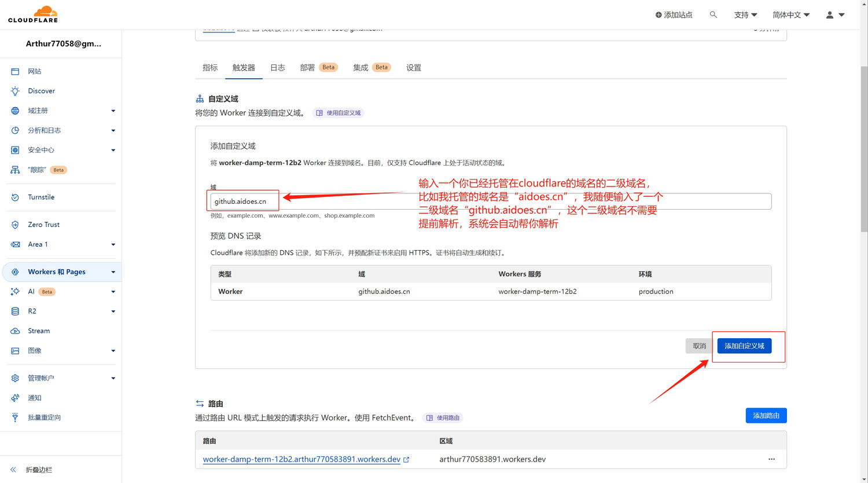Click the 网站 sidebar icon
This screenshot has height=483, width=868.
coord(15,71)
